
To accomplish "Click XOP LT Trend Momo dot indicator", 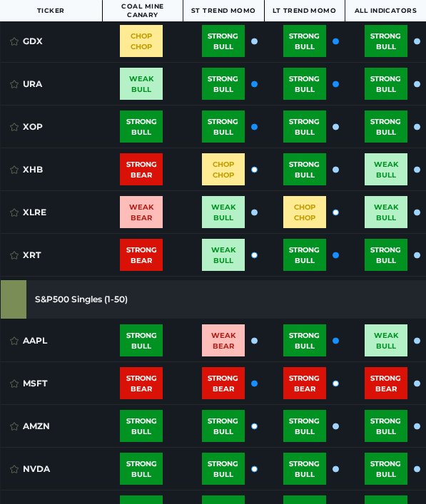I will point(335,127).
